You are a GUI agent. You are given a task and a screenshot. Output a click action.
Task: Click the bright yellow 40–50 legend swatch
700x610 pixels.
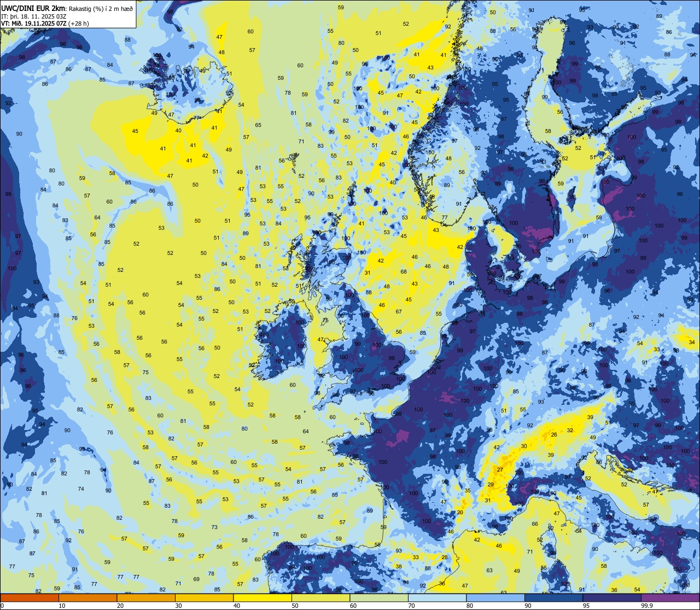coord(262,597)
